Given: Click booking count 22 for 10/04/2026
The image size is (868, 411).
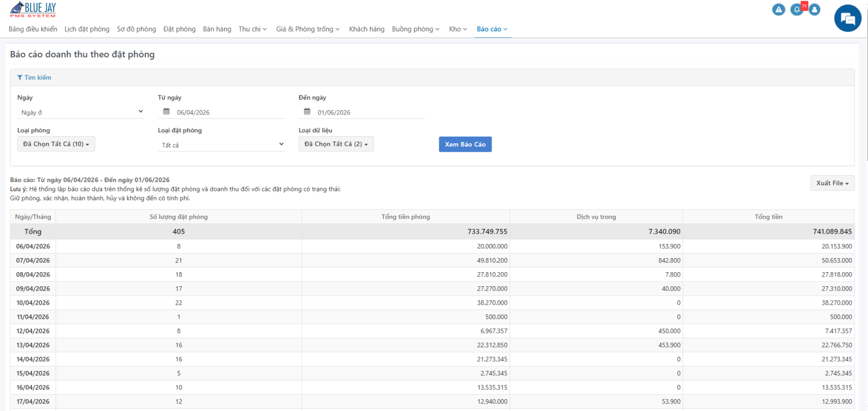Looking at the screenshot, I should [x=178, y=303].
